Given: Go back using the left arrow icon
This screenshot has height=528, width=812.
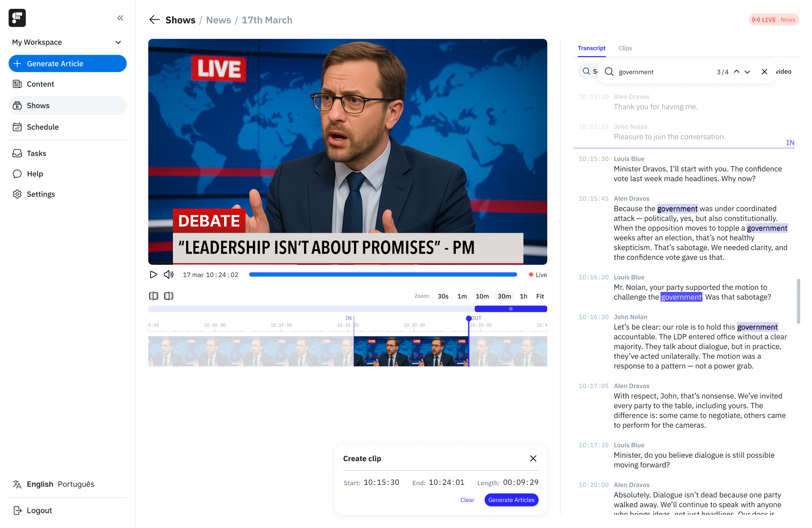Looking at the screenshot, I should pyautogui.click(x=154, y=20).
